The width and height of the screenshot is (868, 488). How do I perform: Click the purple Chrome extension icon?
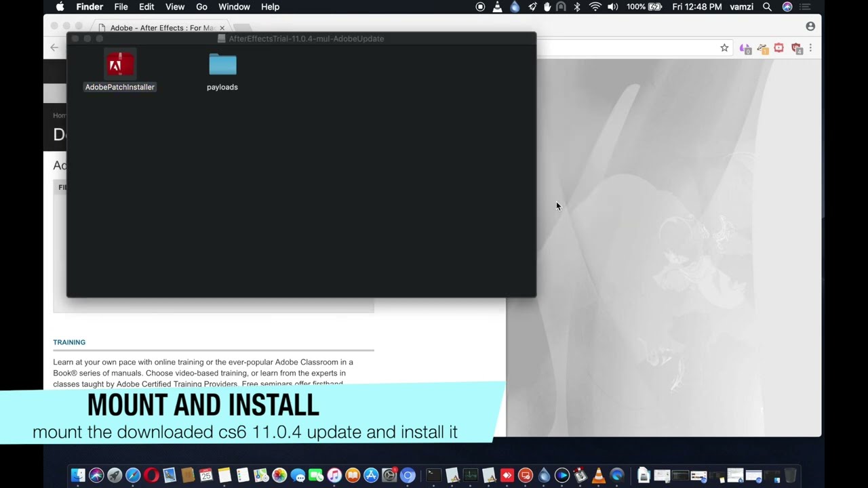coord(745,49)
